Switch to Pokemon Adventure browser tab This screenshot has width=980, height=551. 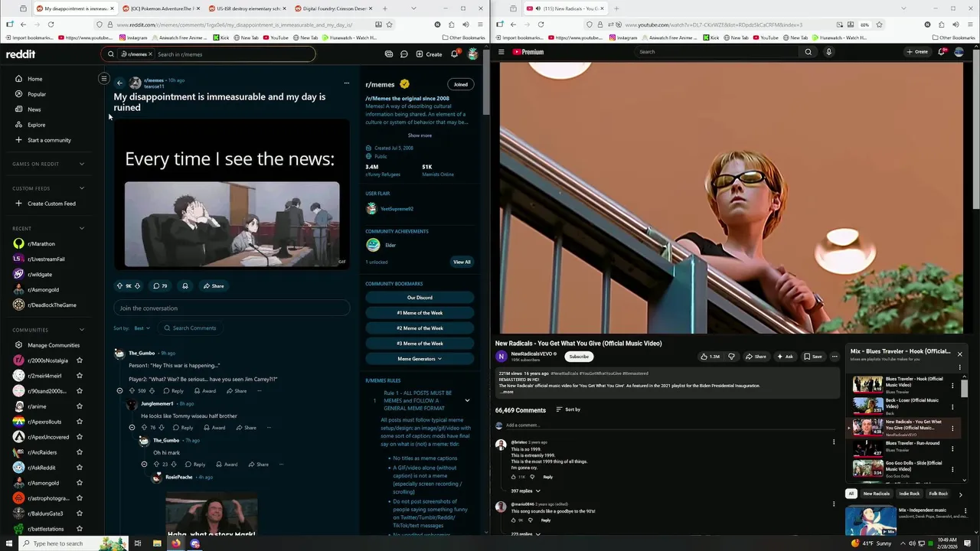point(159,8)
